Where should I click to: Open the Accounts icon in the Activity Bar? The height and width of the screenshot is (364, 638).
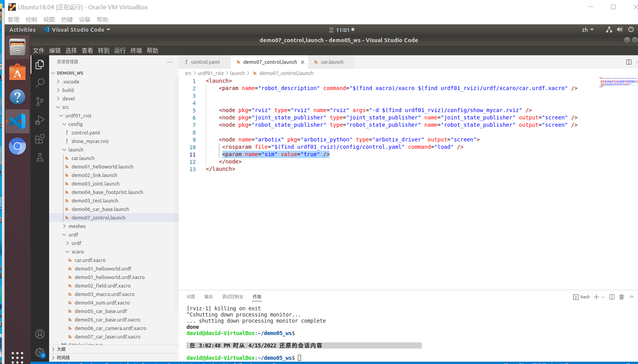[40, 334]
